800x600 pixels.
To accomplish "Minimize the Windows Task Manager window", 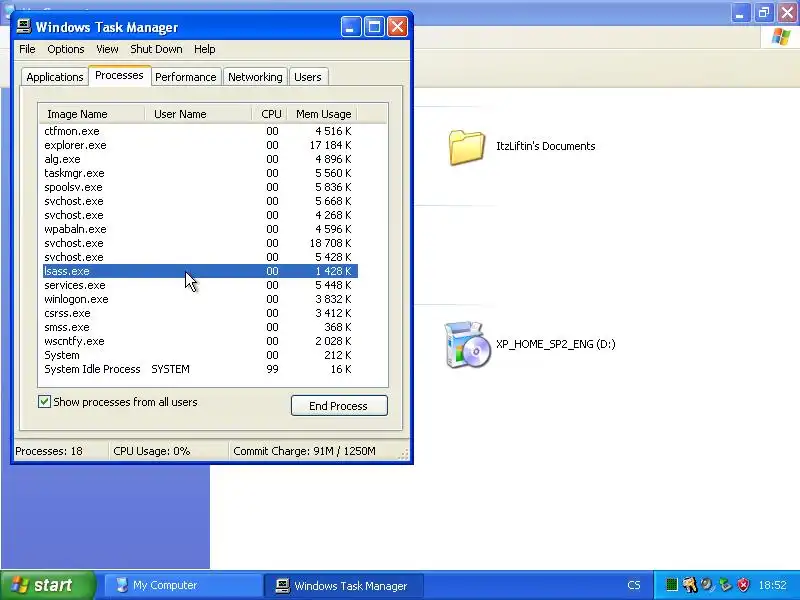I will pos(351,27).
